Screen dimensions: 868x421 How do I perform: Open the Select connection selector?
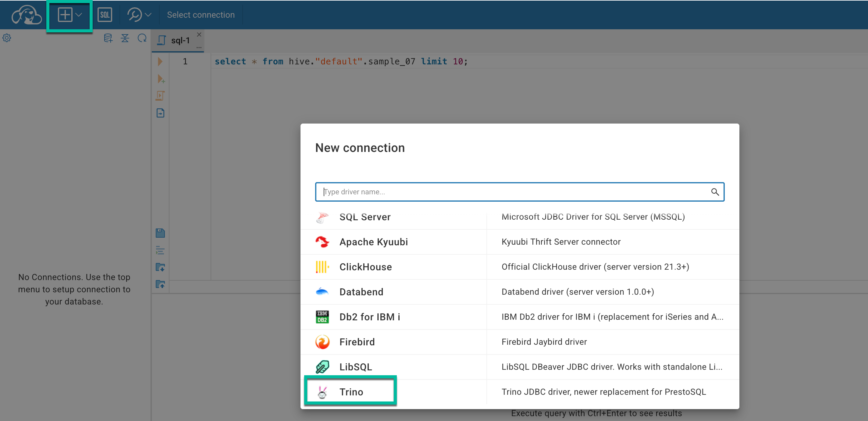[x=201, y=15]
